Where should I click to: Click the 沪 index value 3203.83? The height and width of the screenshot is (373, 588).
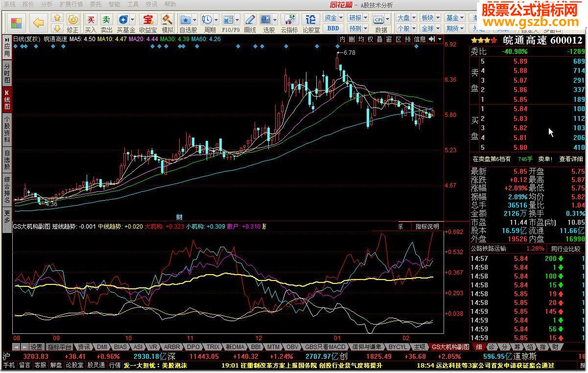tap(36, 356)
